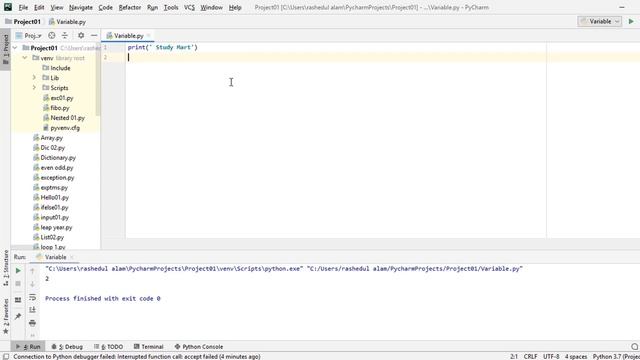Select input01.py file

point(51,217)
